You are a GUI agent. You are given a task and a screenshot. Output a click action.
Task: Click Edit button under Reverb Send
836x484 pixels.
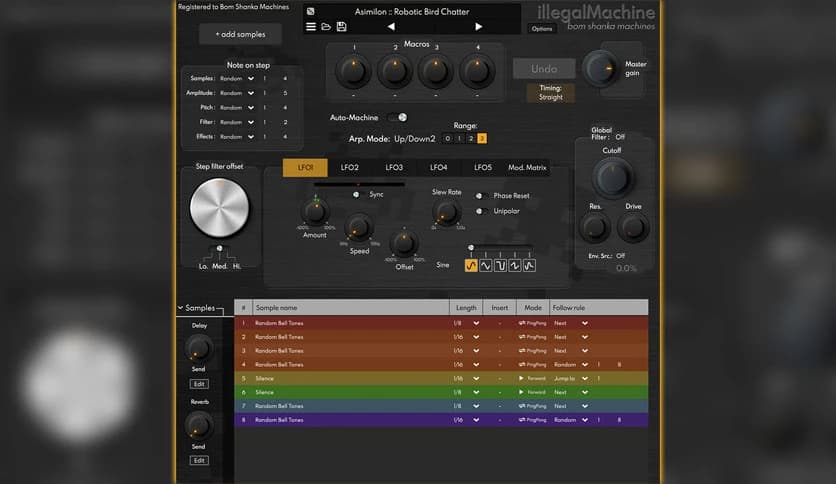199,461
